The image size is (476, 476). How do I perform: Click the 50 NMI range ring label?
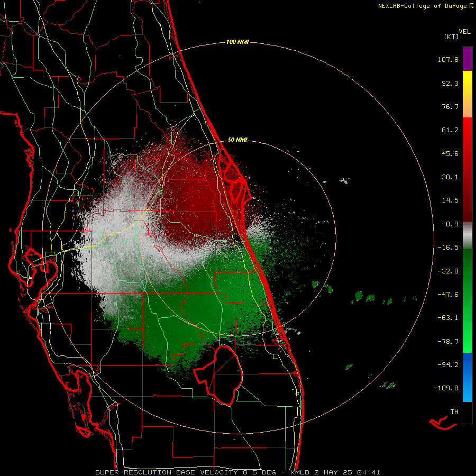237,140
